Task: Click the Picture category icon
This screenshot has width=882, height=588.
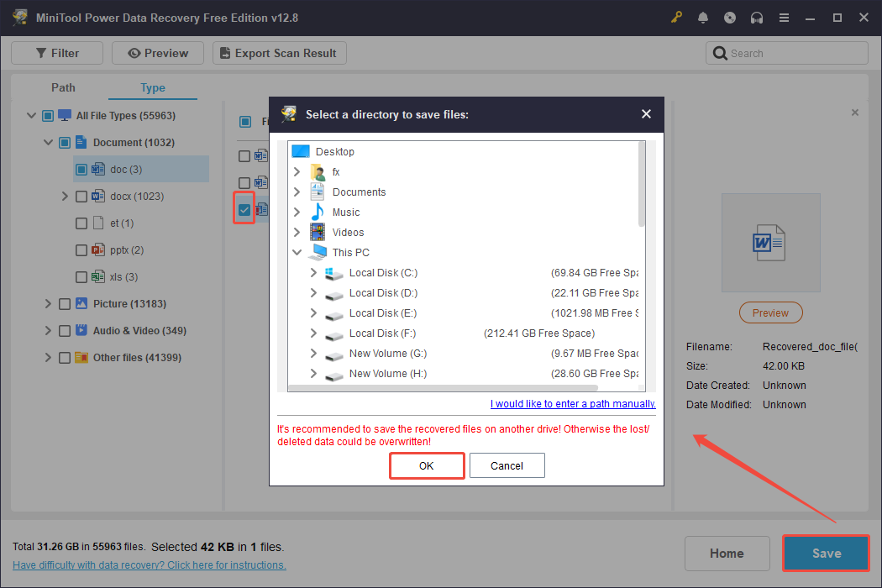Action: point(81,303)
